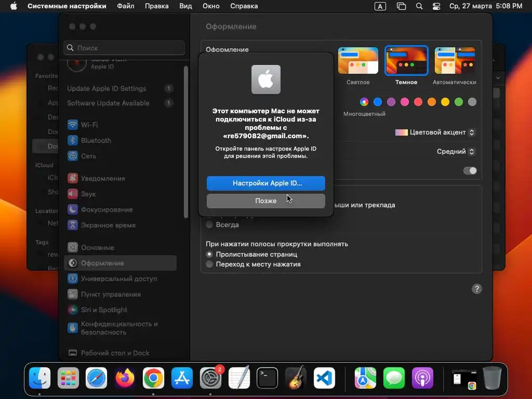Viewport: 532px width, 399px height.
Task: Open the Средний sidebar icon size dropdown
Action: [x=456, y=152]
